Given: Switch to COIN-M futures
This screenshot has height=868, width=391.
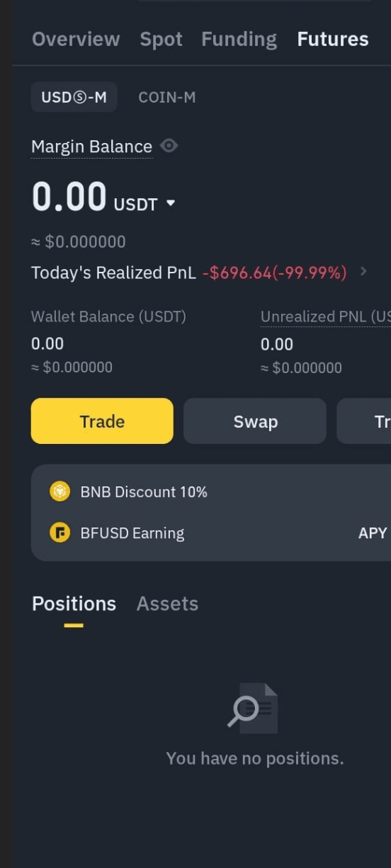Looking at the screenshot, I should point(167,97).
